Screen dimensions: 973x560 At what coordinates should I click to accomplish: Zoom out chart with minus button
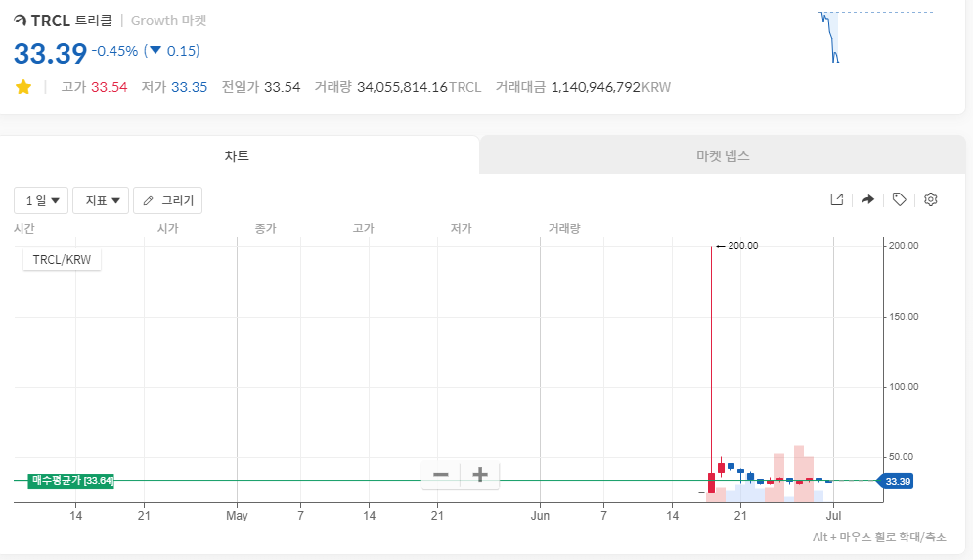441,475
